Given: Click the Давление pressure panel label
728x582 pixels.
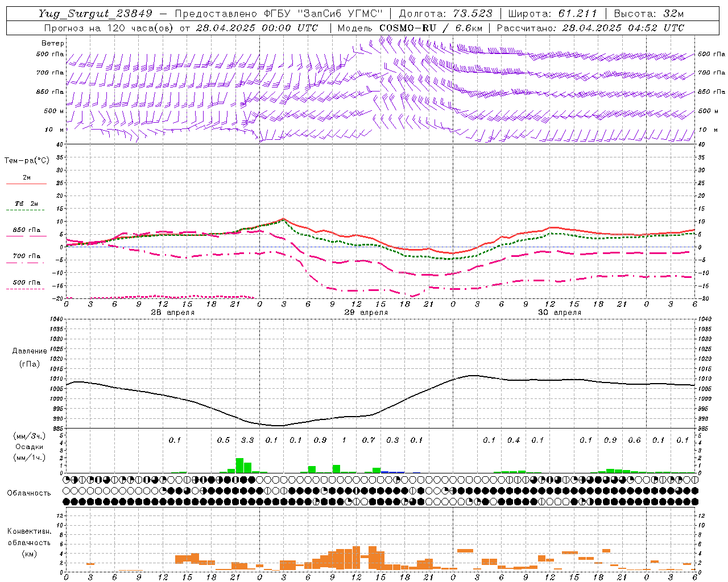Looking at the screenshot, I should [30, 351].
